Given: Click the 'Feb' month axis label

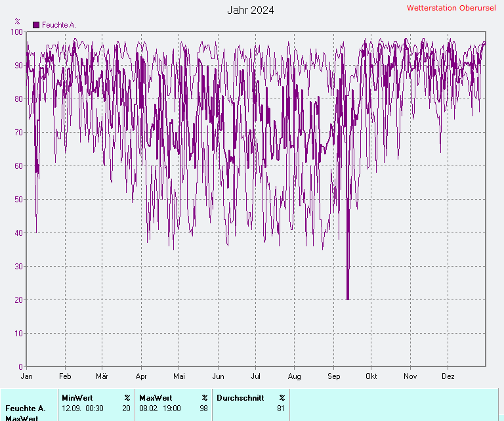Looking at the screenshot, I should coord(65,376).
